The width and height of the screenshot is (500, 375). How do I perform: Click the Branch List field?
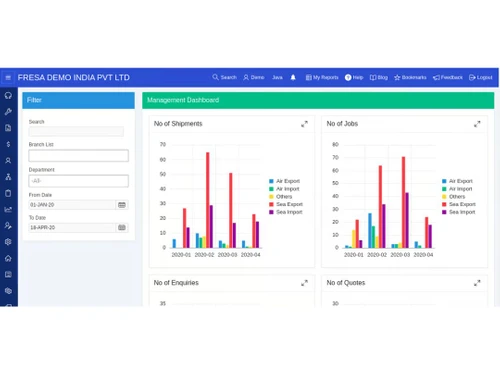click(79, 156)
